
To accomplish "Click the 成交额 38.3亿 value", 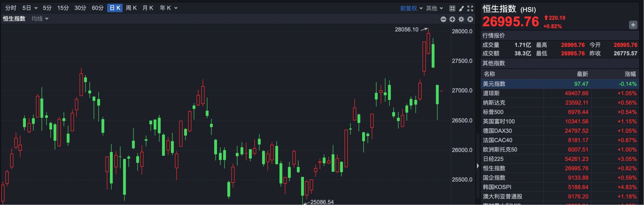I will click(x=523, y=53).
